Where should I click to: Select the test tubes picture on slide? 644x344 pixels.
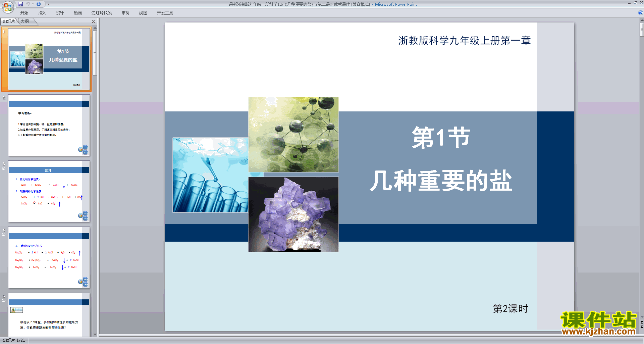pos(210,175)
